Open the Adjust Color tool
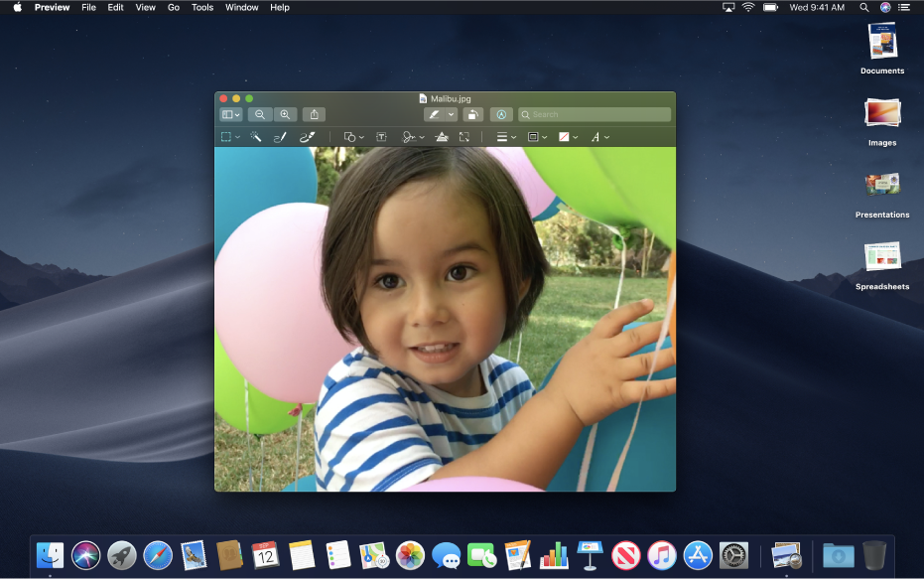 pyautogui.click(x=441, y=137)
